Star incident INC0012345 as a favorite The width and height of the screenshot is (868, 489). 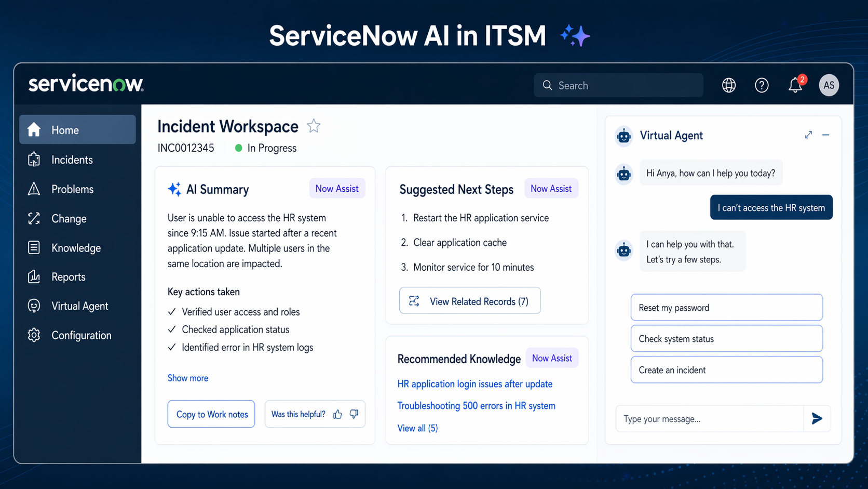click(313, 126)
